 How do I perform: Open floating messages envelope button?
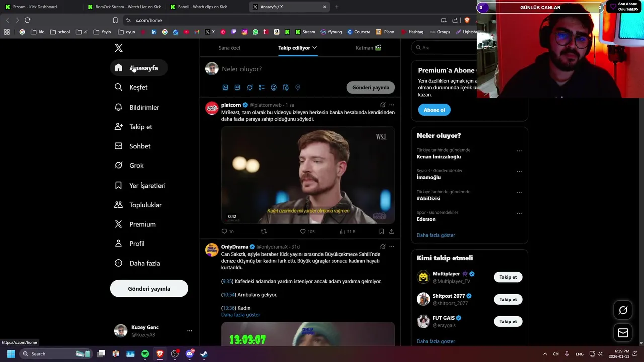tap(623, 333)
